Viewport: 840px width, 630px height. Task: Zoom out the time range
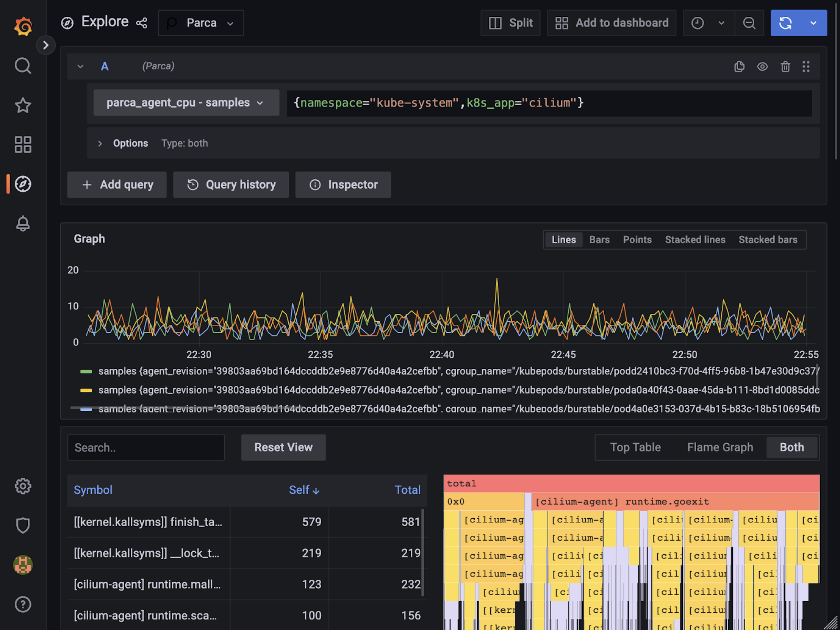click(x=749, y=23)
